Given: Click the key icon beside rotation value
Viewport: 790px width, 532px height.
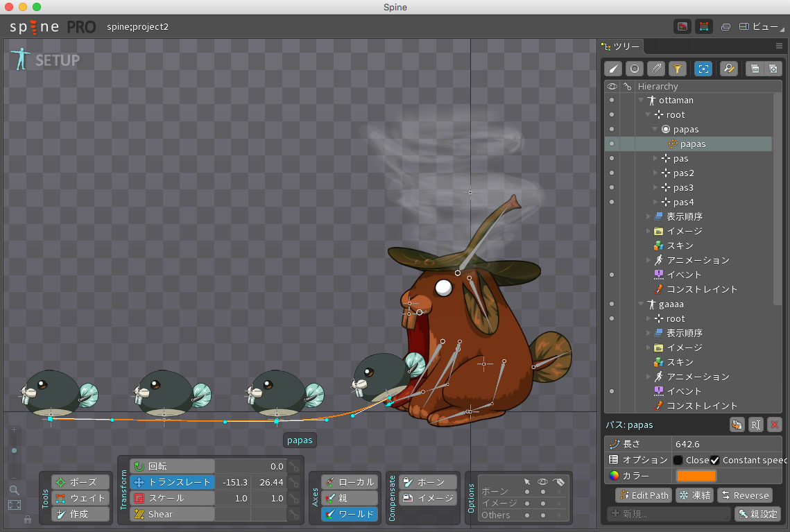Looking at the screenshot, I should click(294, 466).
